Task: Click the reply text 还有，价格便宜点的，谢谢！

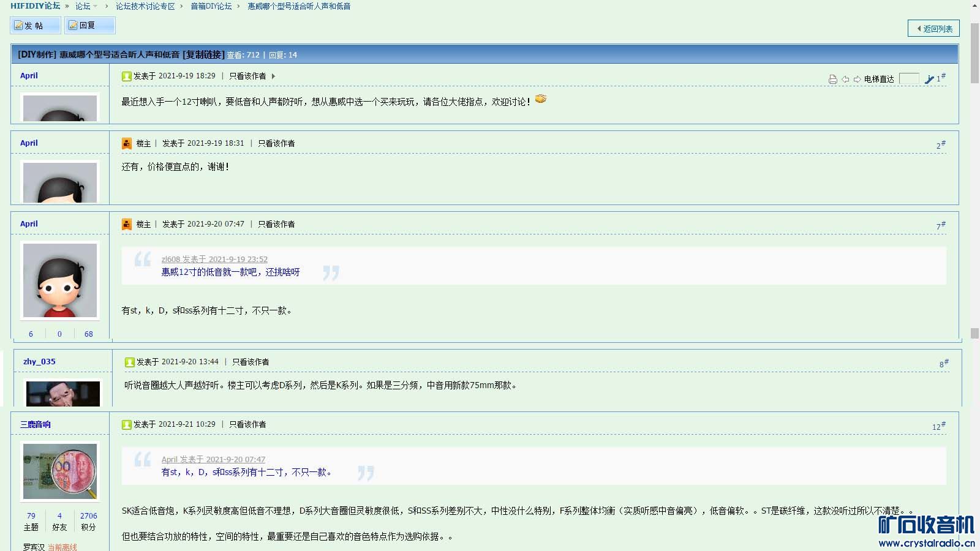Action: (175, 167)
